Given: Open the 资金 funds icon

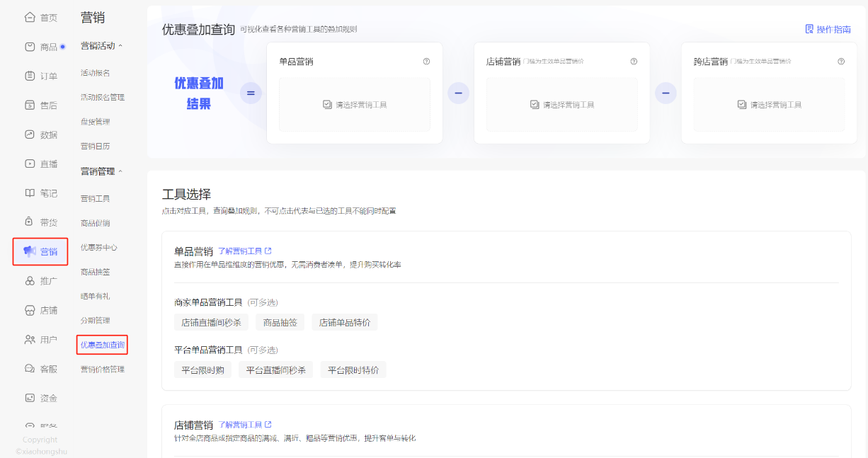Looking at the screenshot, I should click(30, 397).
